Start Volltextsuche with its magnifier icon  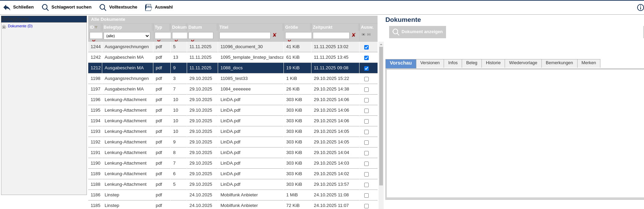pos(103,7)
